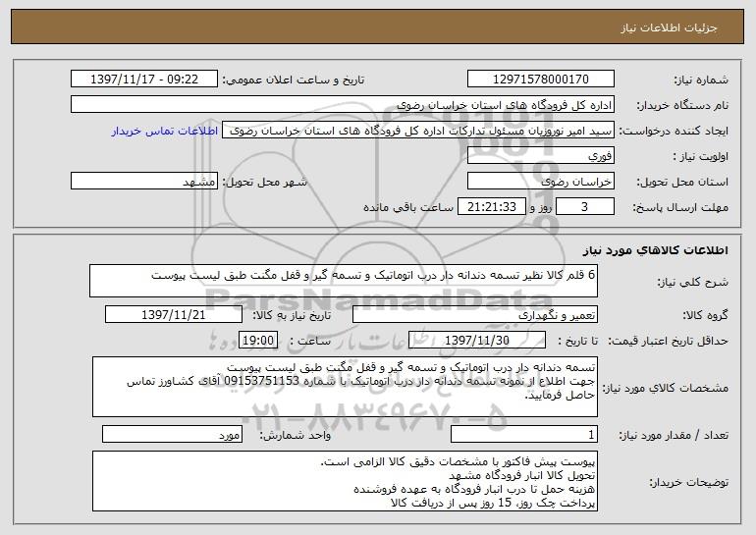Click the need number field 12971578000170
756x535 pixels.
(540, 80)
